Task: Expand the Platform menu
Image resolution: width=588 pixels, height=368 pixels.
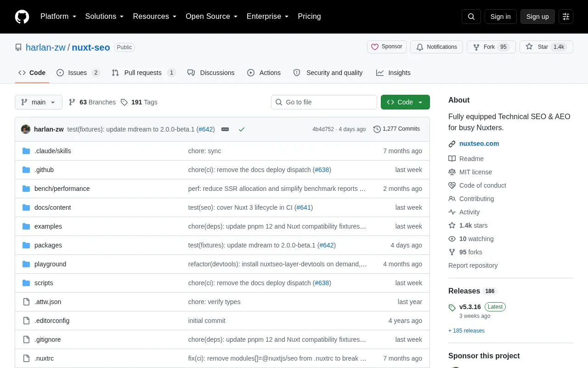Action: point(58,17)
